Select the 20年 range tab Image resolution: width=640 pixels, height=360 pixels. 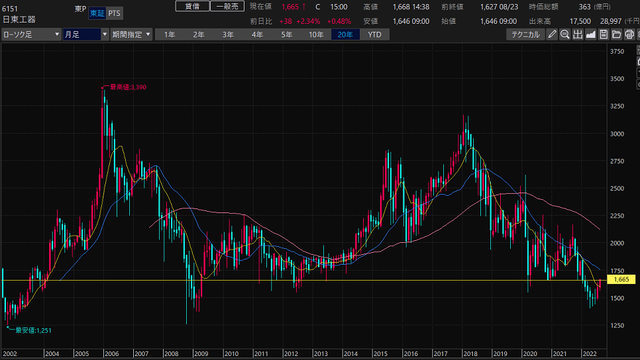tap(345, 35)
